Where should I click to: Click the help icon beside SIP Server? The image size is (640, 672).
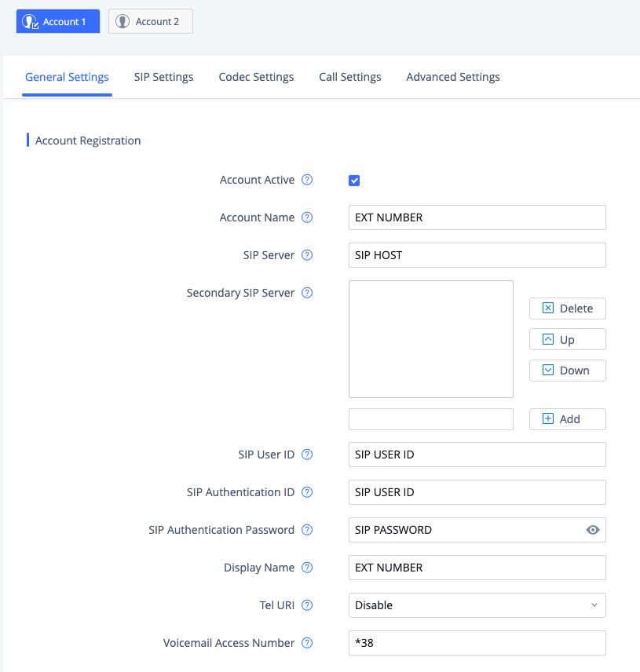307,255
